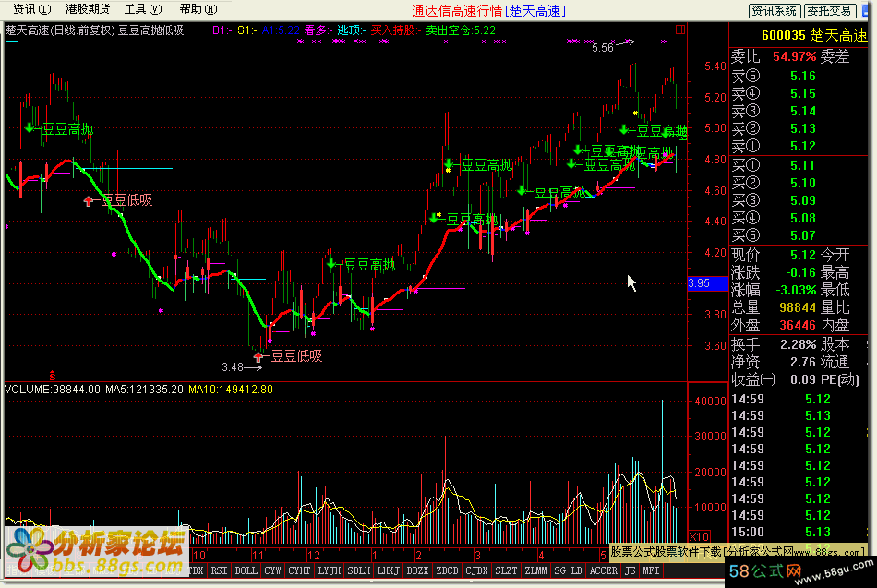Click the 买② price 5.10
The height and width of the screenshot is (588, 877).
803,183
